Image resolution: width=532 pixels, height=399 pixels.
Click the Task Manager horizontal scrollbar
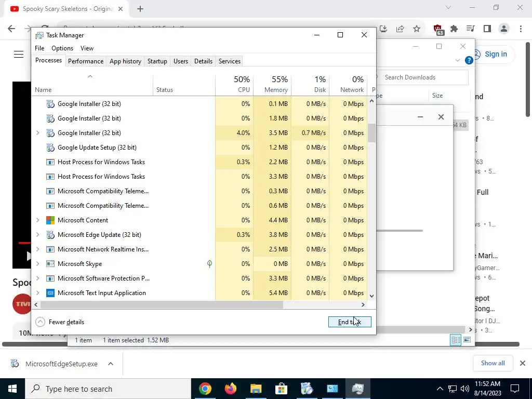click(162, 304)
